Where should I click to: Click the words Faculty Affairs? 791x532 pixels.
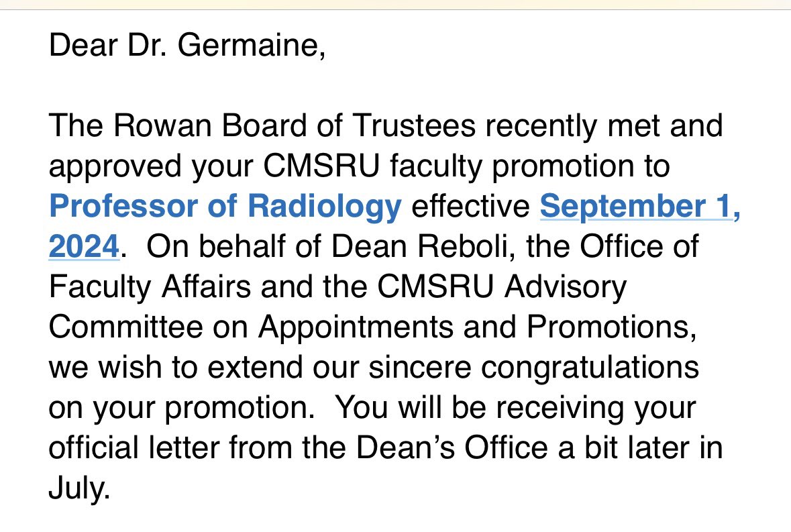click(x=150, y=287)
